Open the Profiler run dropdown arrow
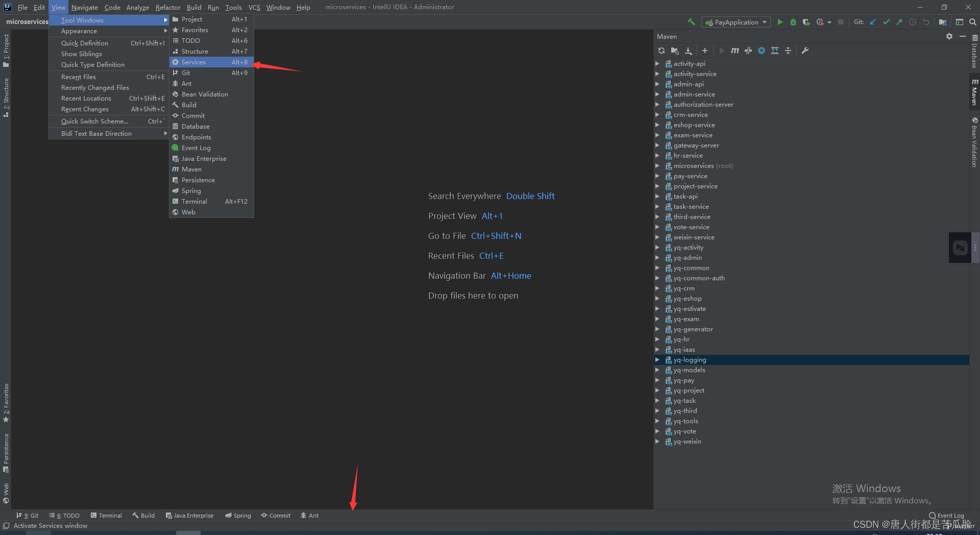The width and height of the screenshot is (980, 535). pos(829,22)
